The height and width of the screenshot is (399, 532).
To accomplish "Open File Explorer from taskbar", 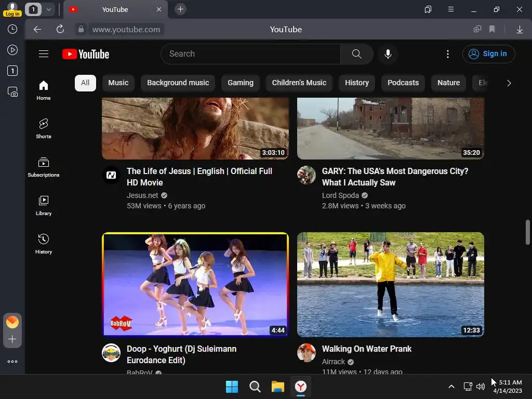I will point(277,387).
